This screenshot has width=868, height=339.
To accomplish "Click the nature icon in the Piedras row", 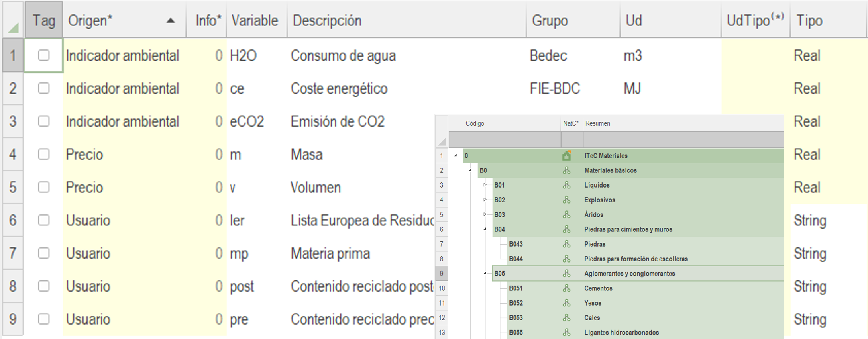I will (x=566, y=244).
